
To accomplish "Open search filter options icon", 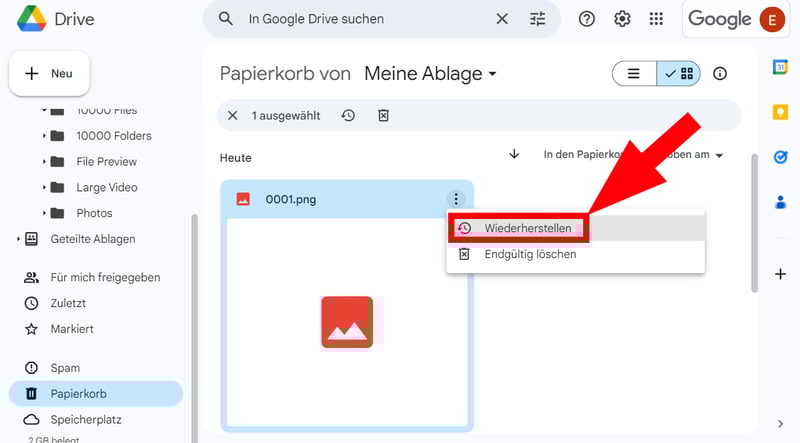I will 538,19.
